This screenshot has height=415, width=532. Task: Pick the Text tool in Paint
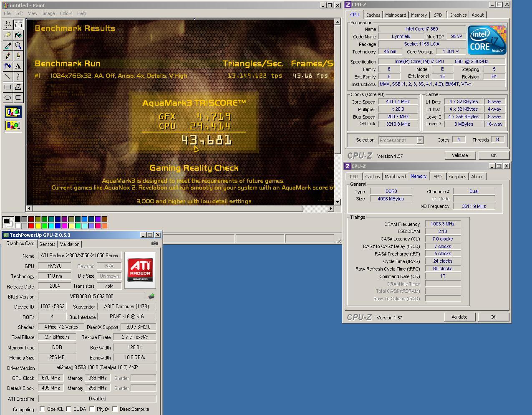coord(18,66)
